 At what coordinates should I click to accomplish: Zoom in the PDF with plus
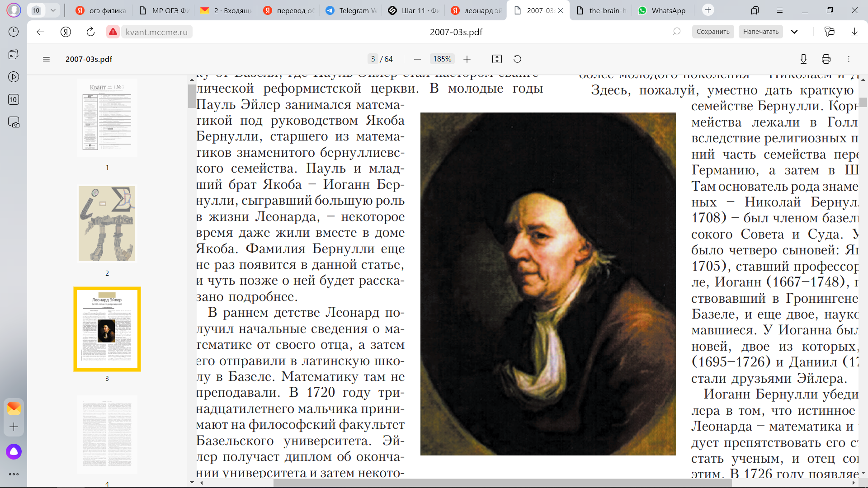click(467, 59)
